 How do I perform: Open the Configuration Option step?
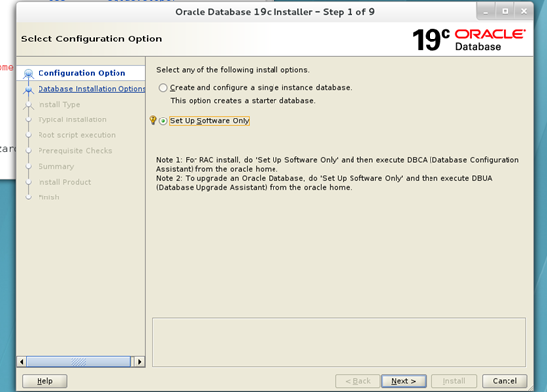[x=82, y=73]
